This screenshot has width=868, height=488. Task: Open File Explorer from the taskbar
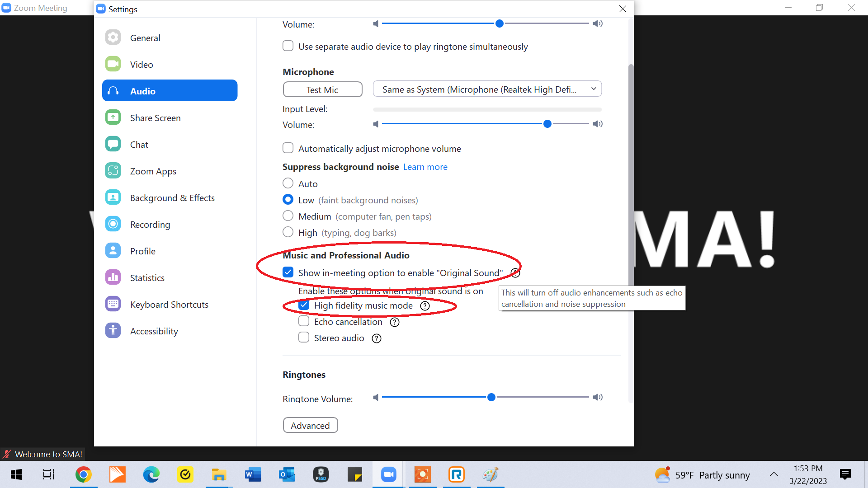click(219, 474)
